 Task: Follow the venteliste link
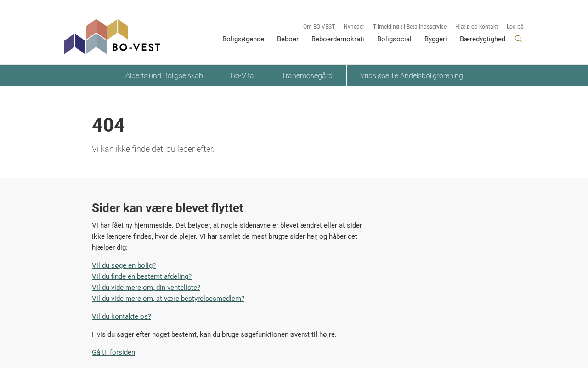[146, 287]
